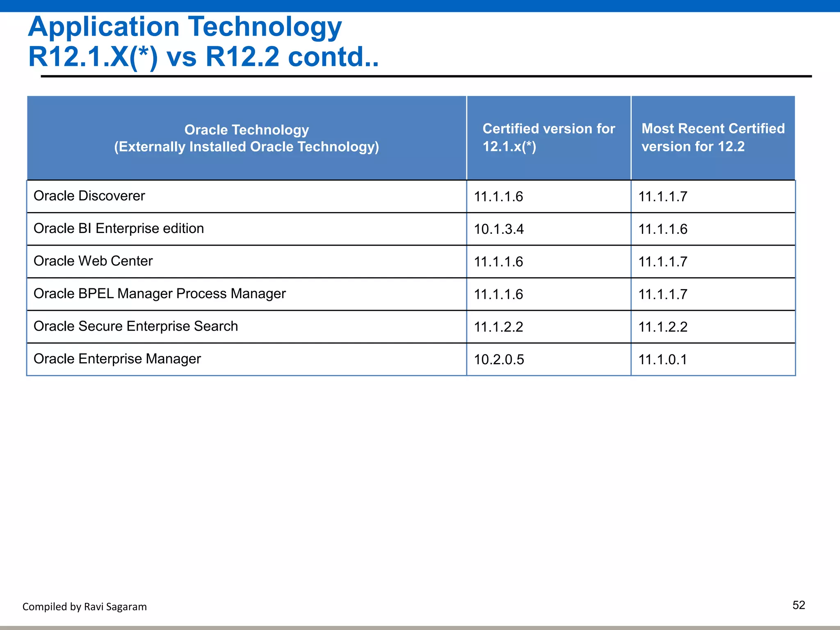840x630 pixels.
Task: Select the 'Most Recent Certified version for 12.2' header
Action: click(x=713, y=138)
